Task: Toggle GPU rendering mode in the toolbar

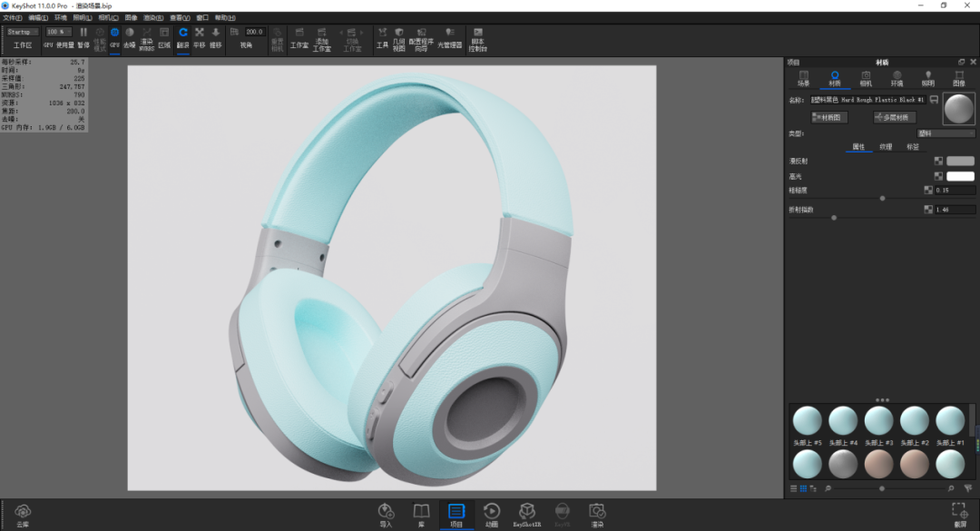Action: 115,38
